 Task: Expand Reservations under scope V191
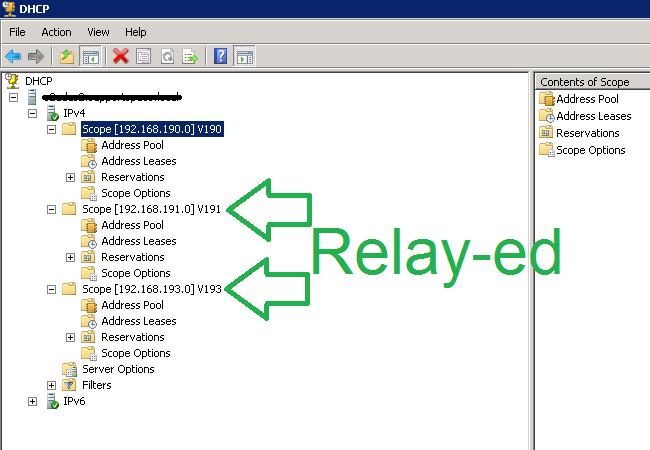[70, 257]
